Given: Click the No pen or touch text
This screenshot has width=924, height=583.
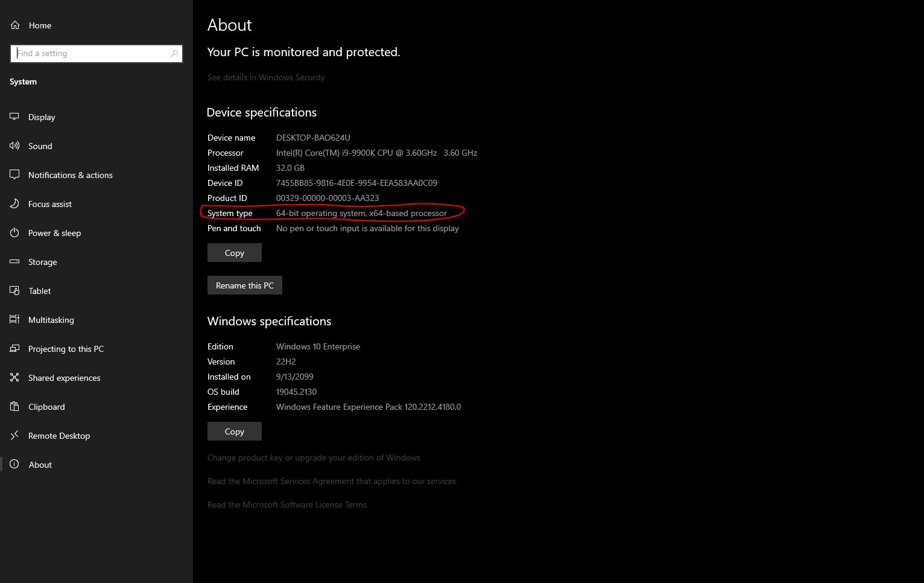Looking at the screenshot, I should click(x=367, y=228).
